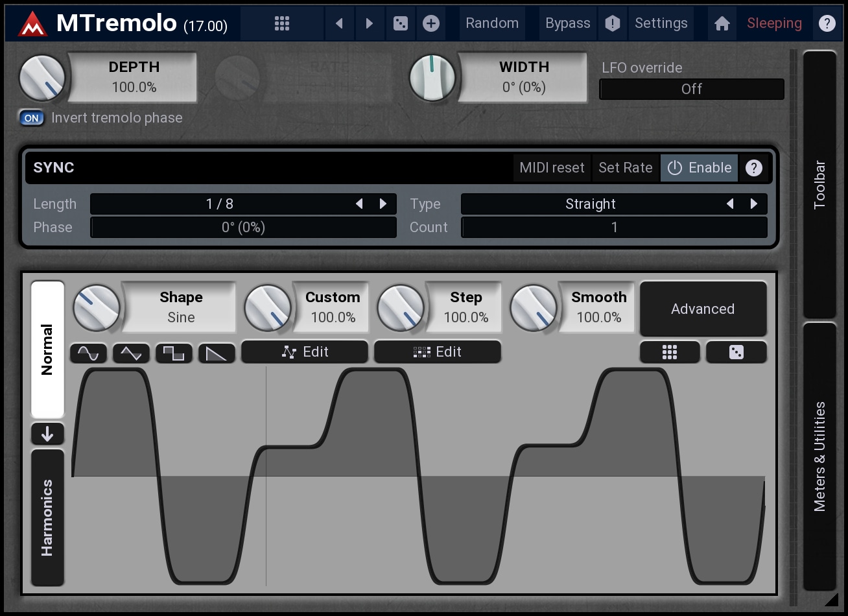Toggle the Bypass button
This screenshot has height=616, width=848.
pos(567,23)
